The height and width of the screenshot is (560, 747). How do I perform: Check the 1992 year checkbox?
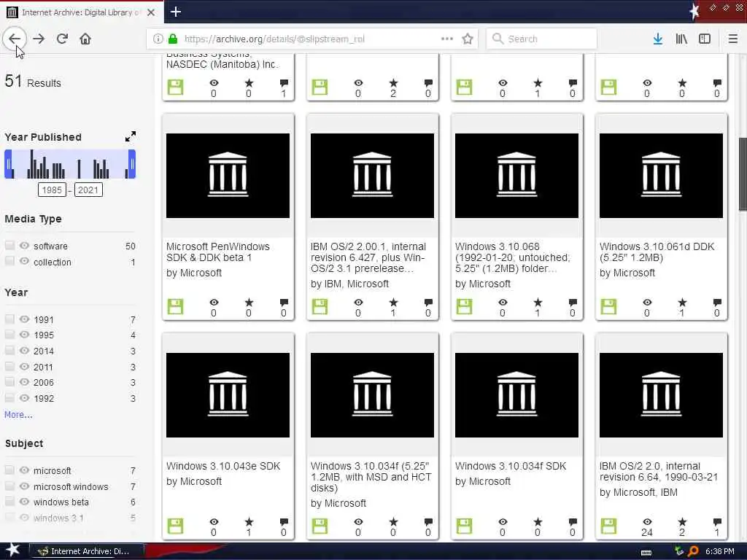coord(9,397)
